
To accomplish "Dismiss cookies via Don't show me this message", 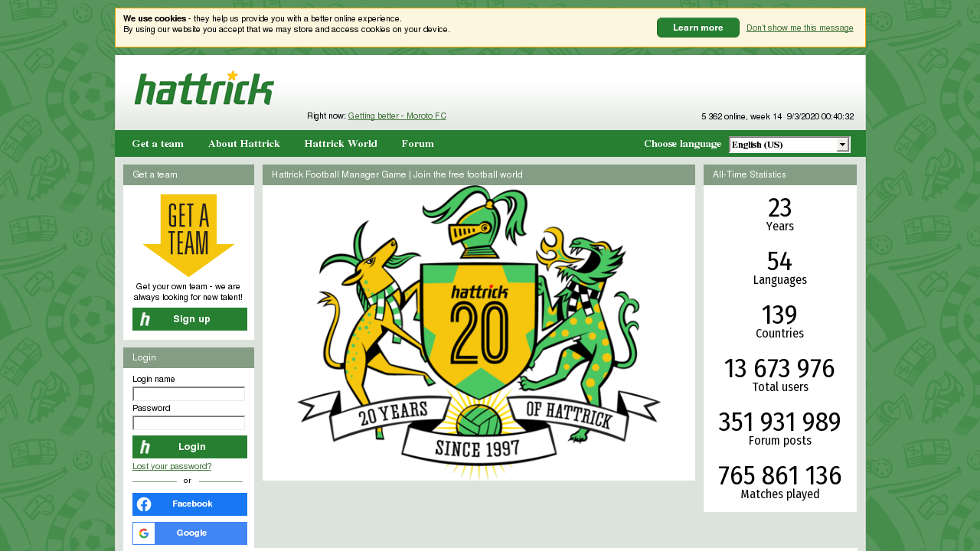I will (x=800, y=28).
